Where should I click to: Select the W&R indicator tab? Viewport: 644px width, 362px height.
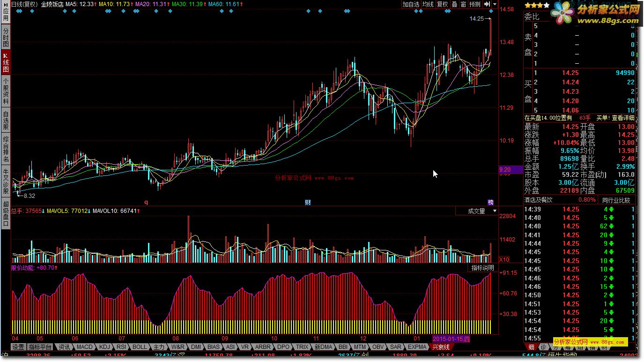(178, 347)
